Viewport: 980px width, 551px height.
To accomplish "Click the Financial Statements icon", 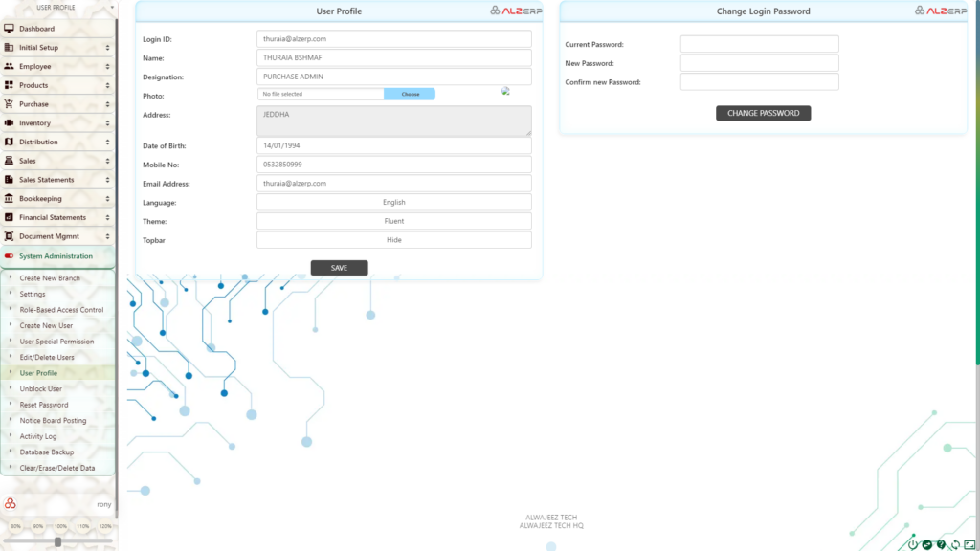I will click(x=9, y=217).
